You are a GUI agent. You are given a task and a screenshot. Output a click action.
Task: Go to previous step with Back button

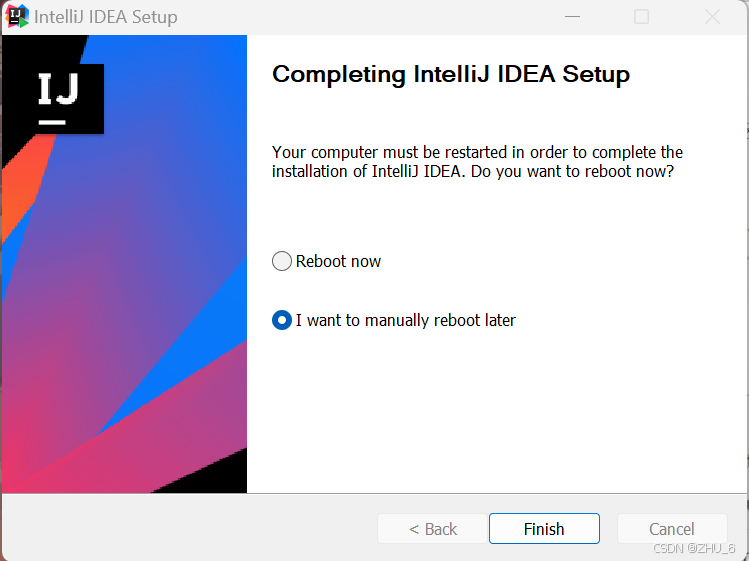point(433,529)
